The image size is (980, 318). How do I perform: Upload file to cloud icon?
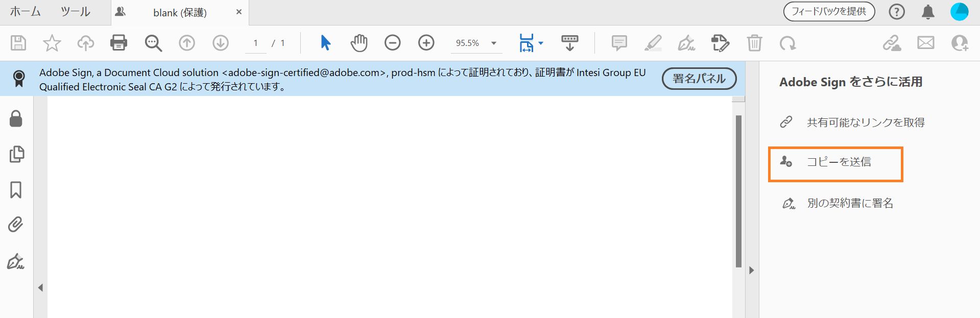(85, 43)
